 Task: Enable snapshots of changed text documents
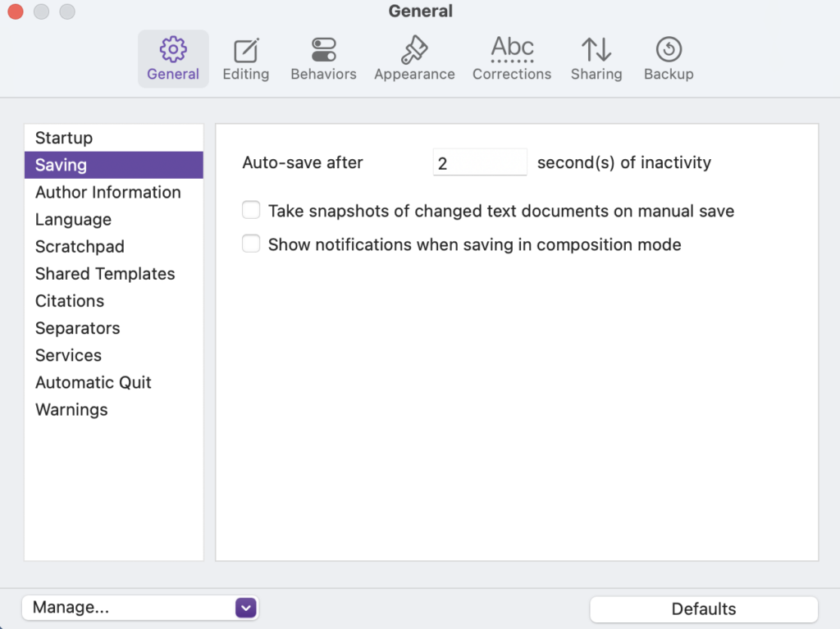coord(251,210)
